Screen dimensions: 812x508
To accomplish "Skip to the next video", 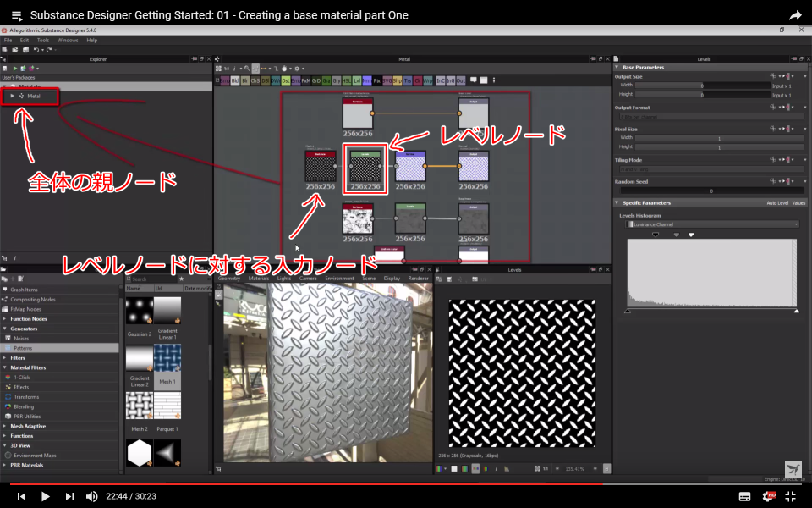I will click(69, 496).
